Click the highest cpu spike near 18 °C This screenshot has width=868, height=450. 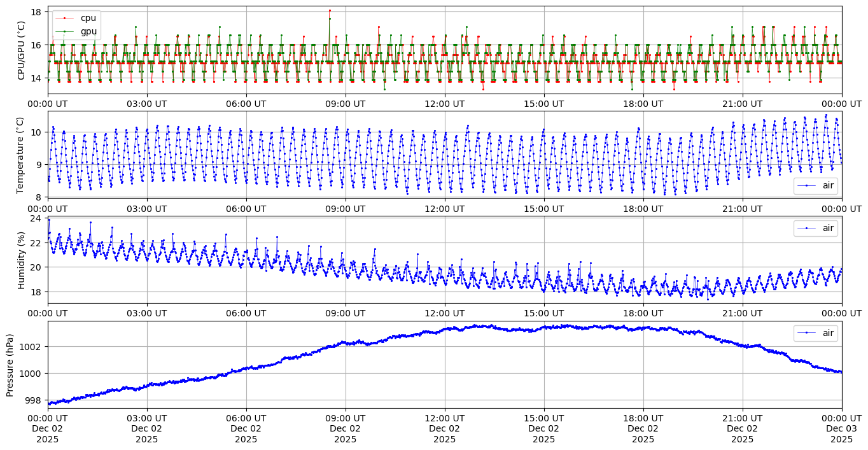330,10
